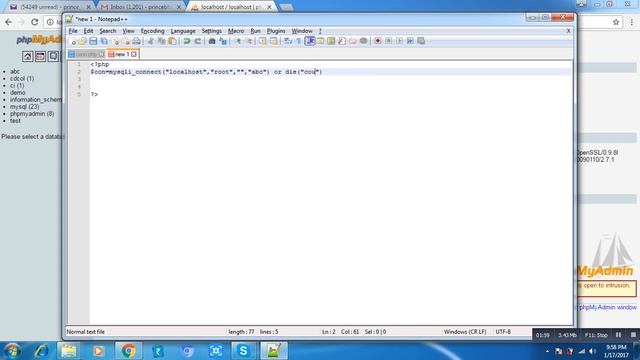
Task: Open the user defined language icon
Action: pyautogui.click(x=320, y=41)
